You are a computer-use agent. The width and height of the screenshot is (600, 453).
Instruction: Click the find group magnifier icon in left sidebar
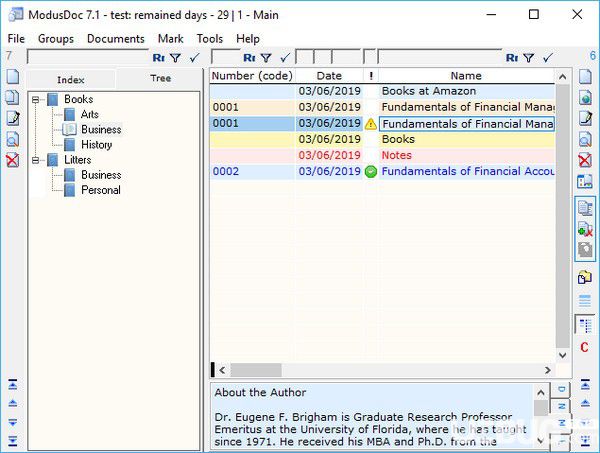pyautogui.click(x=13, y=139)
